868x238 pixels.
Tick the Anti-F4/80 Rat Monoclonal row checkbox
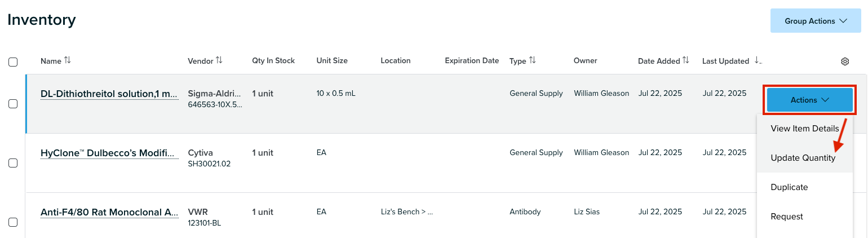13,222
